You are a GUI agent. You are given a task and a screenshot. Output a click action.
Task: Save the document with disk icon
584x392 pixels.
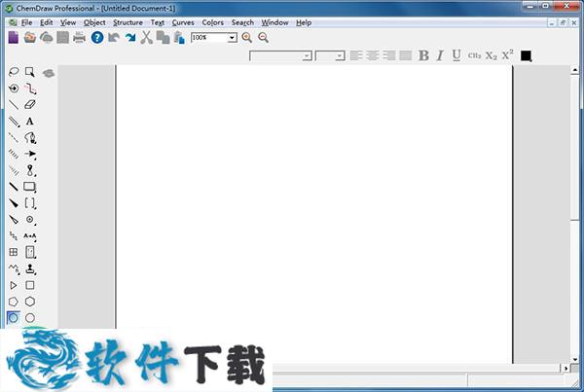(62, 38)
